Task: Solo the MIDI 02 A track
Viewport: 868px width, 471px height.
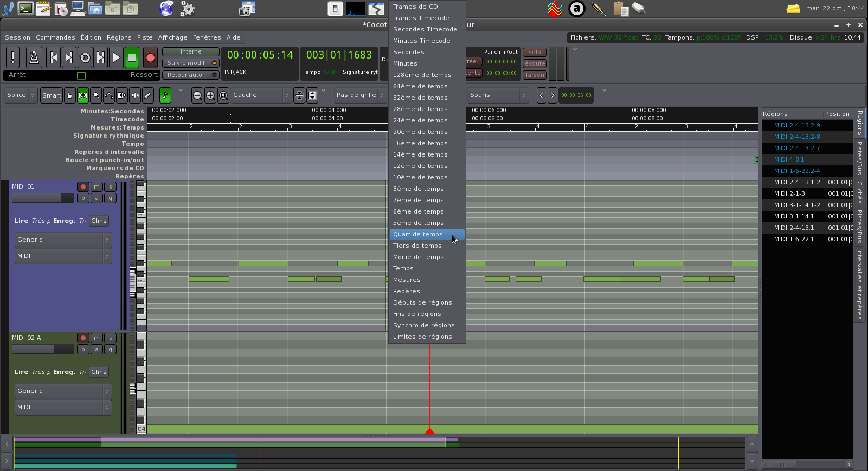Action: (x=110, y=338)
